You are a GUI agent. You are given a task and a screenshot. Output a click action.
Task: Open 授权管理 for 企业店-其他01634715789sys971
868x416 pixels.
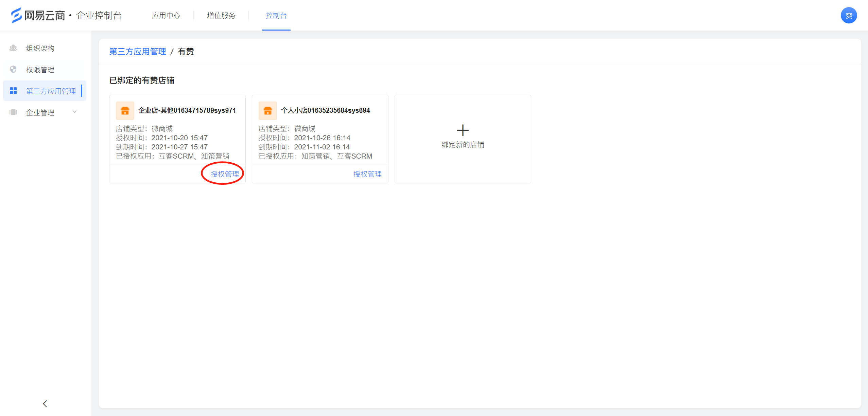[225, 174]
